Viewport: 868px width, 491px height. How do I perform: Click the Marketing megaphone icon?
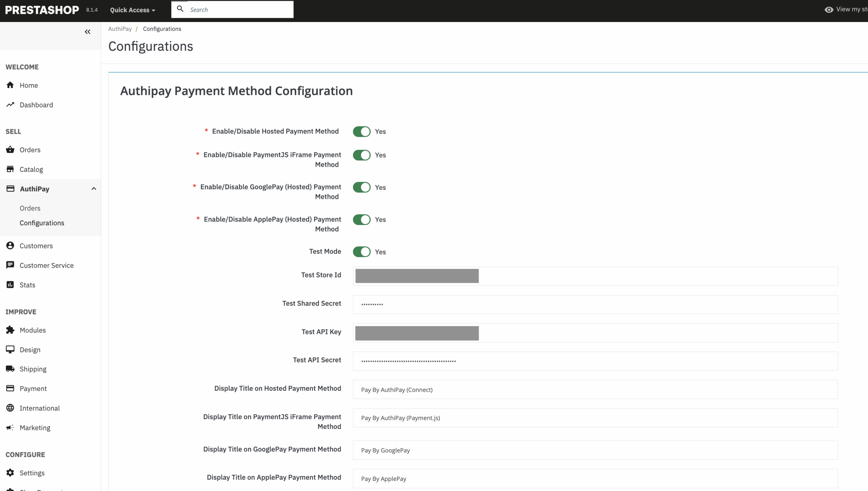point(10,428)
